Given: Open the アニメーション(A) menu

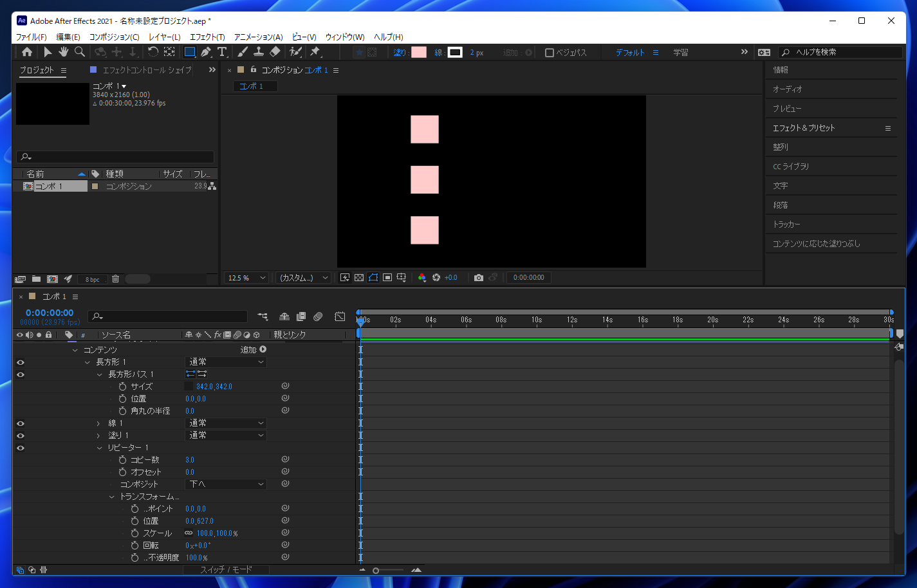Looking at the screenshot, I should click(258, 37).
